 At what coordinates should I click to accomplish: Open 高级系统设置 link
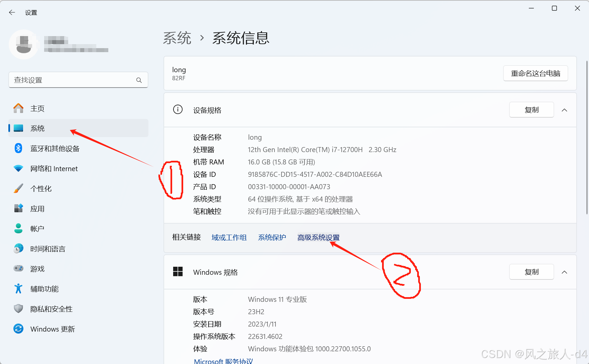pos(318,237)
